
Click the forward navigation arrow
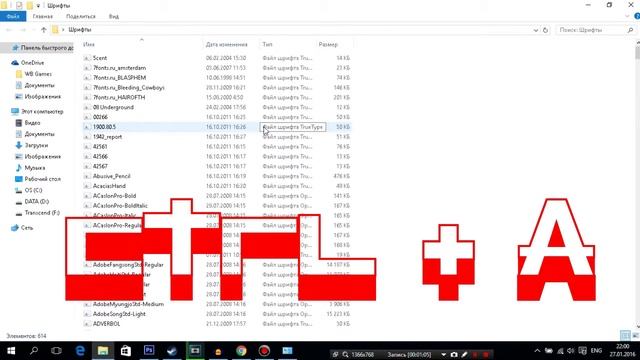[23, 30]
